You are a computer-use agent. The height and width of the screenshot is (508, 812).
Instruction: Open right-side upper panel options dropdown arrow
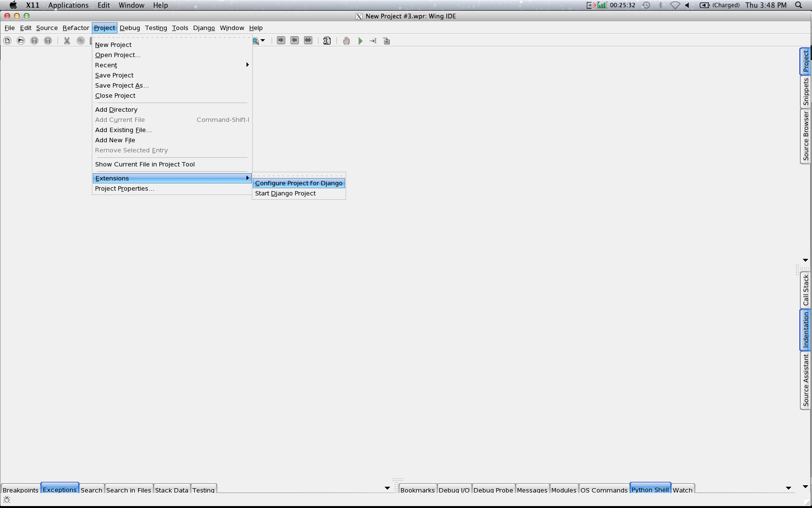[x=805, y=260]
